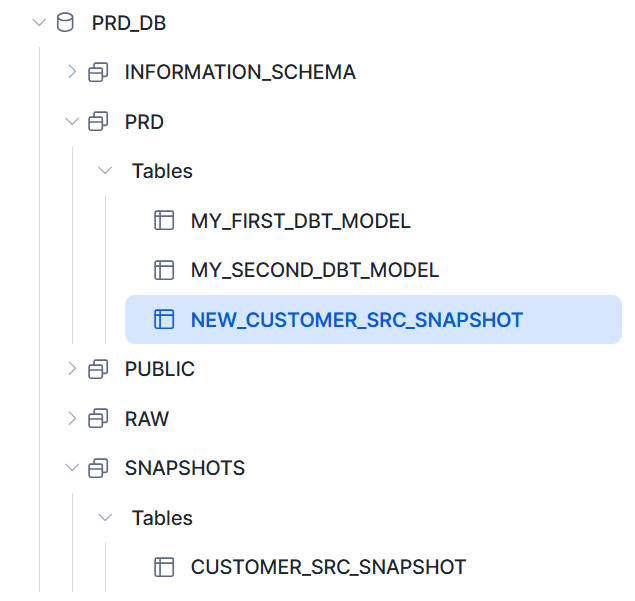This screenshot has width=635, height=601.
Task: Collapse the Tables group under PRD
Action: [x=105, y=171]
